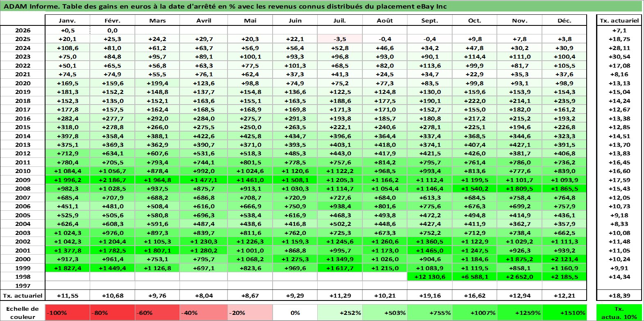Viewport: 644px width, 321px height.
Task: Select the '+28,11' actuarial rate for 2024
Action: (619, 48)
